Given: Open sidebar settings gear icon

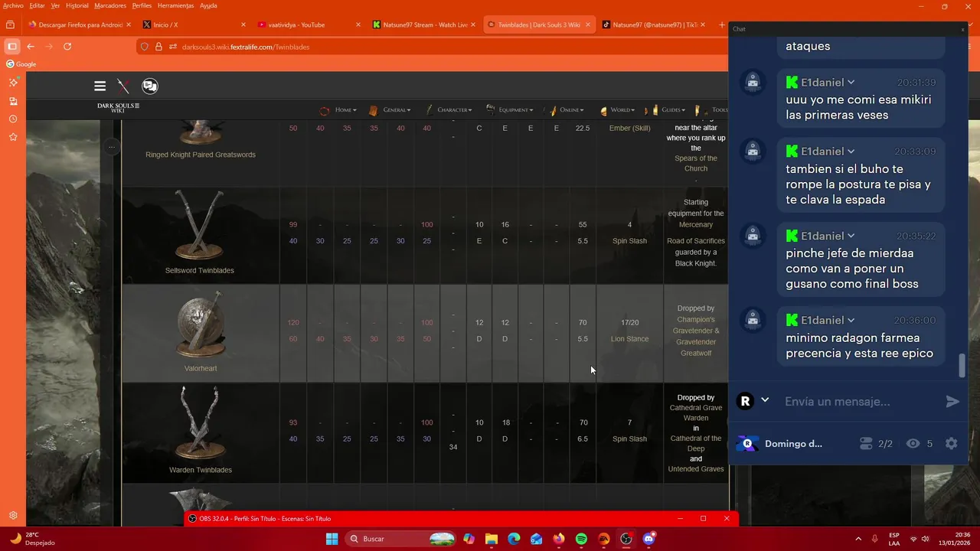Looking at the screenshot, I should (13, 516).
